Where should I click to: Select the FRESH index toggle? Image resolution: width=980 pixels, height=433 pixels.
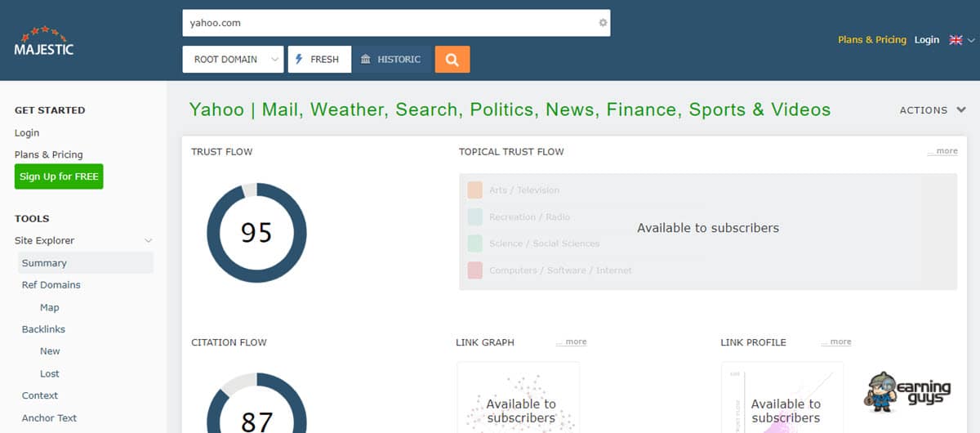point(319,59)
